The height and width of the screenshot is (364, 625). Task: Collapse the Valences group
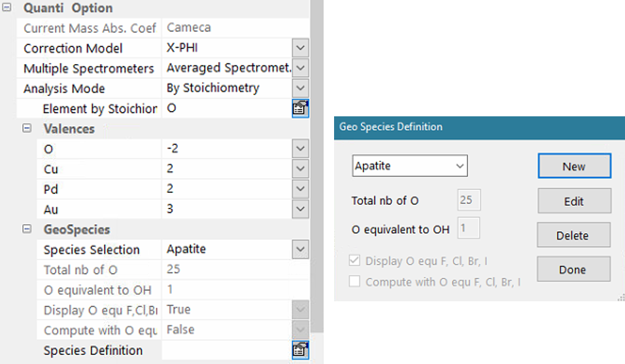pos(27,129)
